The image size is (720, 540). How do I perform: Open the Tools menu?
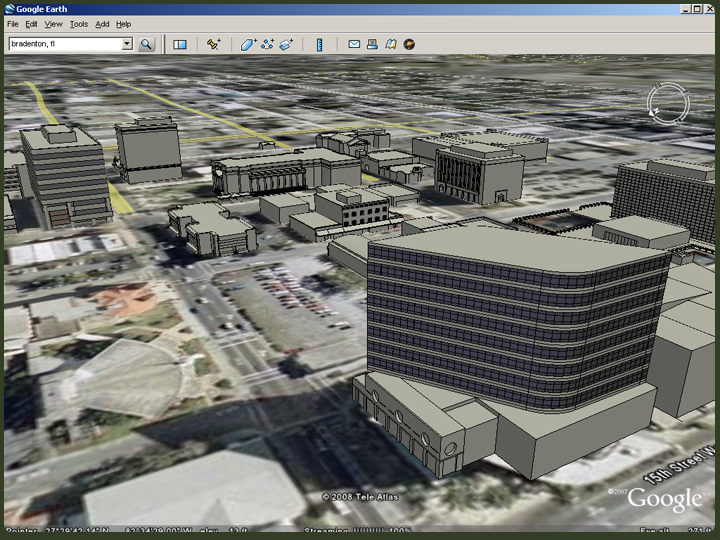(79, 24)
